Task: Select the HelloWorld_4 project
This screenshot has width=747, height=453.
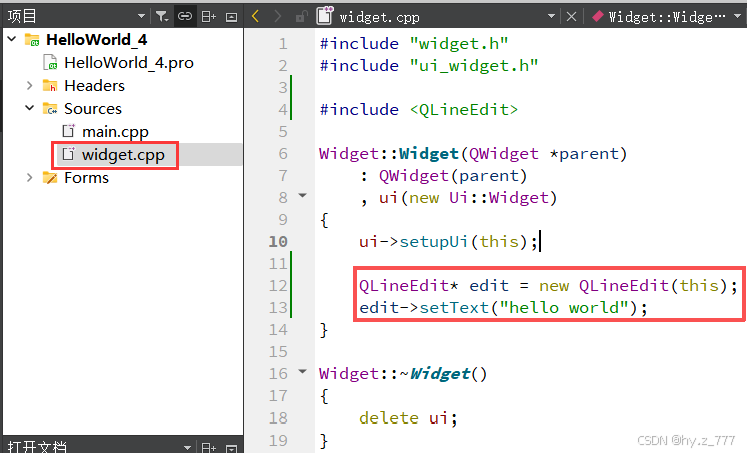Action: [x=97, y=40]
